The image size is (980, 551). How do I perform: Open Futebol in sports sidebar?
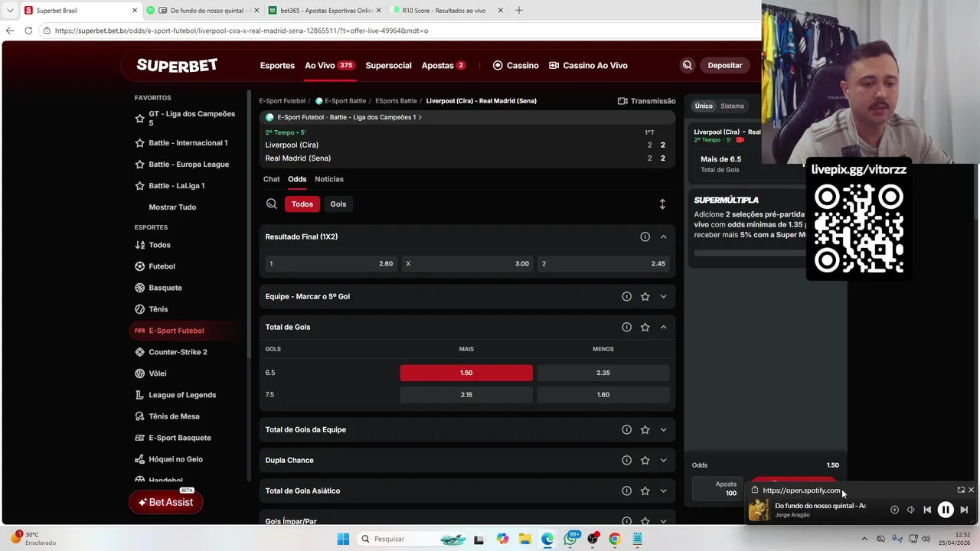point(162,266)
